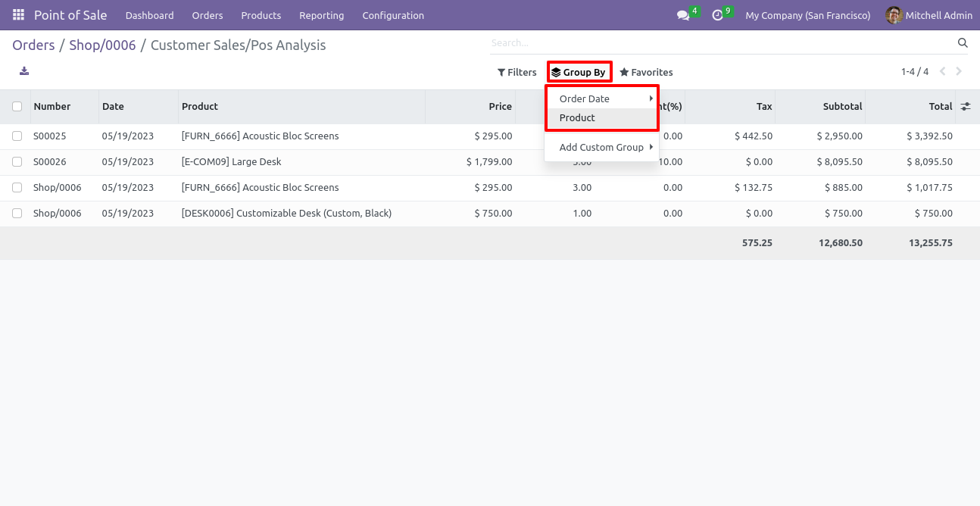Click the $ 1,799.00 price cell
This screenshot has height=506, width=980.
tap(489, 162)
